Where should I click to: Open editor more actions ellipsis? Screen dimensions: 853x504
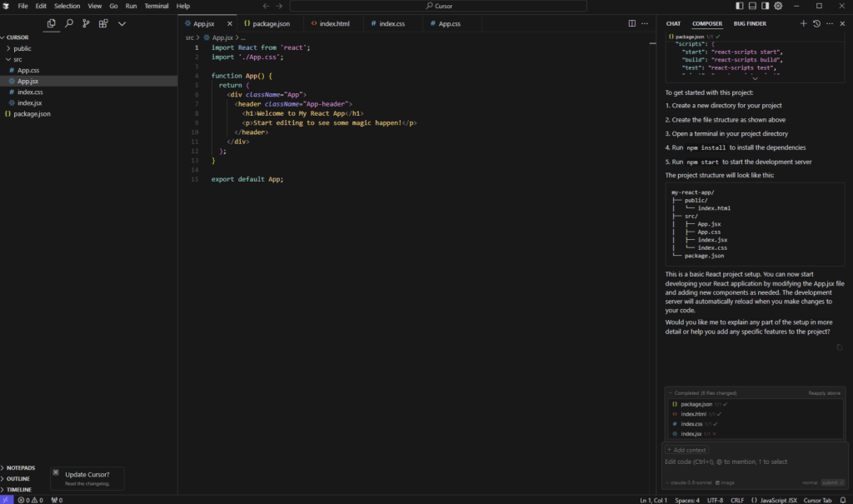(645, 23)
